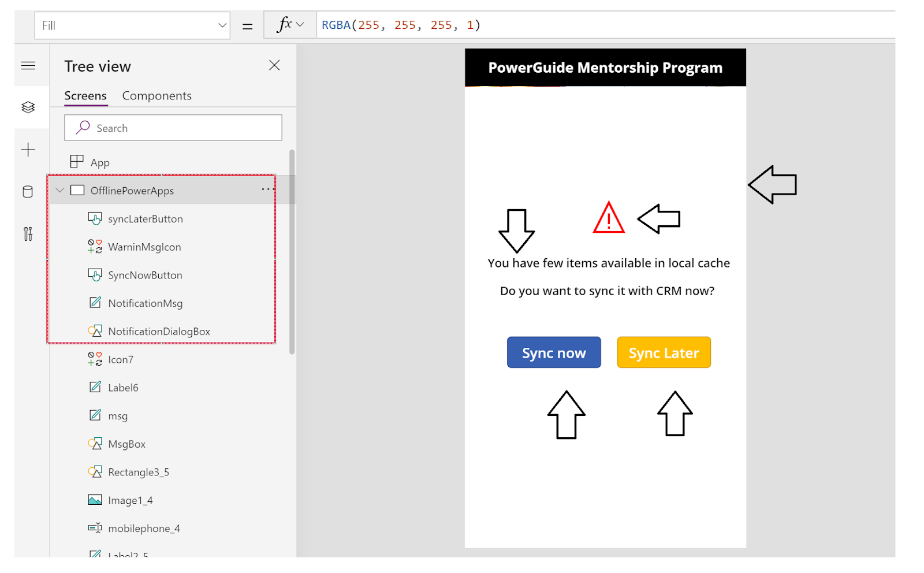Select the WarninMsgIcon control icon
924x573 pixels.
click(x=94, y=246)
